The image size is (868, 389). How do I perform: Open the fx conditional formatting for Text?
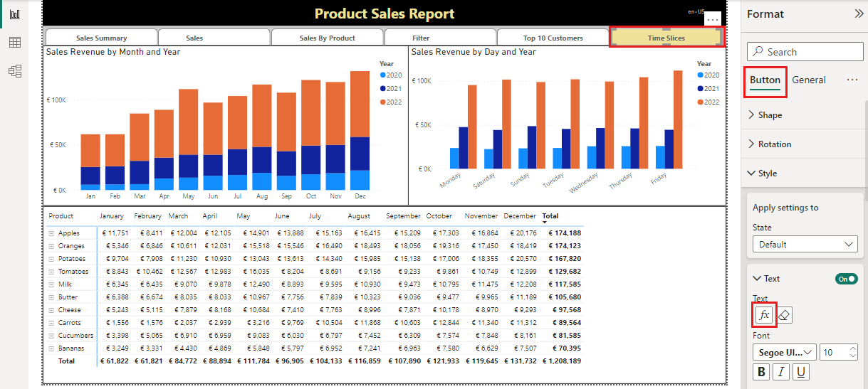click(763, 315)
